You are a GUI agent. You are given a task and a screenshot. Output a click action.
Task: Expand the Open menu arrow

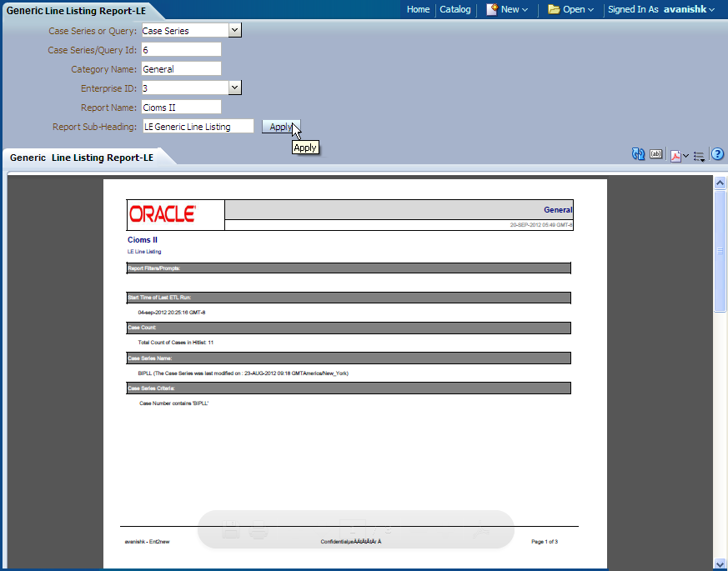590,10
